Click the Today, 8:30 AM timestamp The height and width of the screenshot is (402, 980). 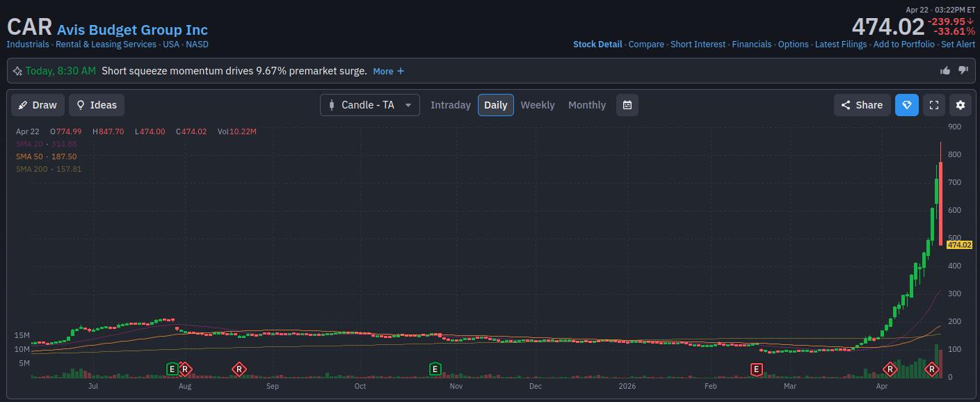(x=61, y=71)
